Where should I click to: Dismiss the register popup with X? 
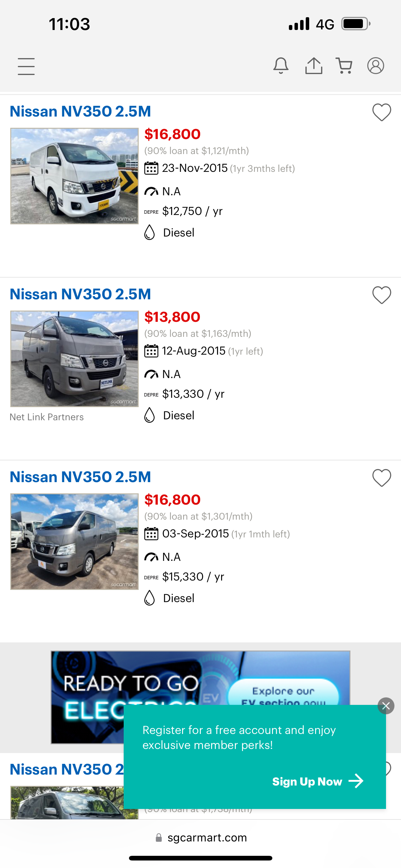tap(385, 706)
